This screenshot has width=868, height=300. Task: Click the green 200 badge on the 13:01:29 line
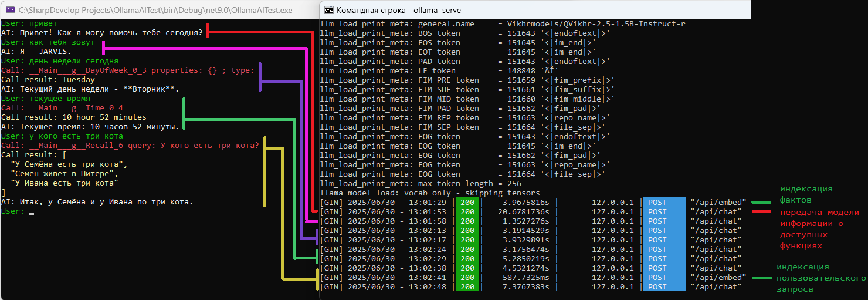[x=467, y=203]
